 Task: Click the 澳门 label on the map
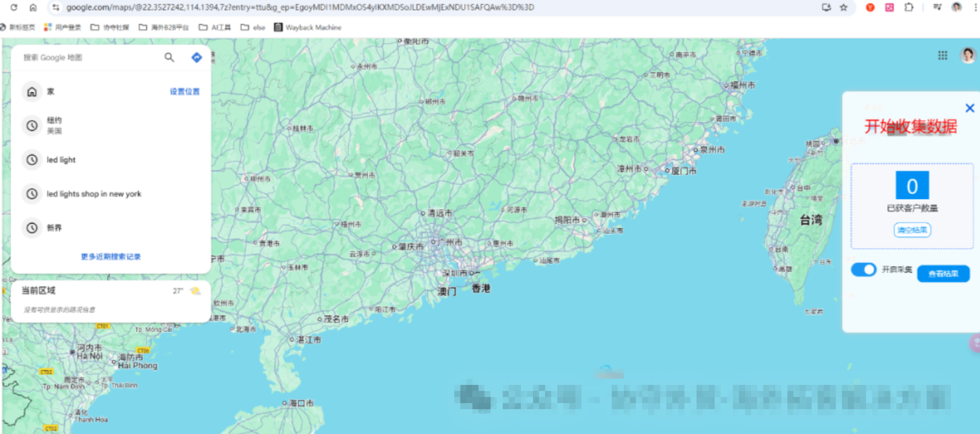coord(446,292)
